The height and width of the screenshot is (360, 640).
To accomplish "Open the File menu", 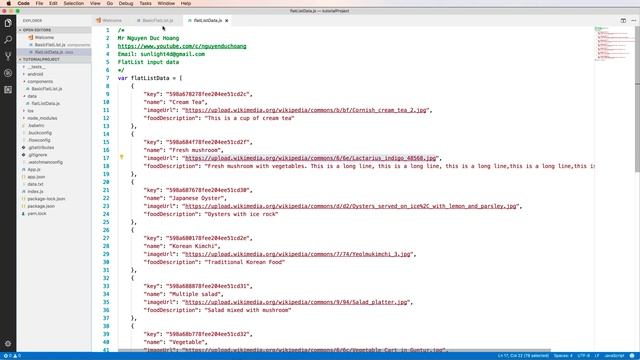I will 39,3.
